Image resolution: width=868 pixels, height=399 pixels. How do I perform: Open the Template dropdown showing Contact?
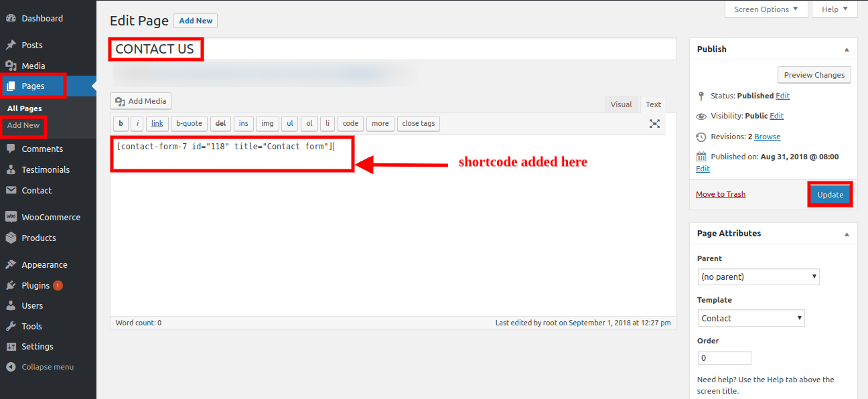(750, 318)
